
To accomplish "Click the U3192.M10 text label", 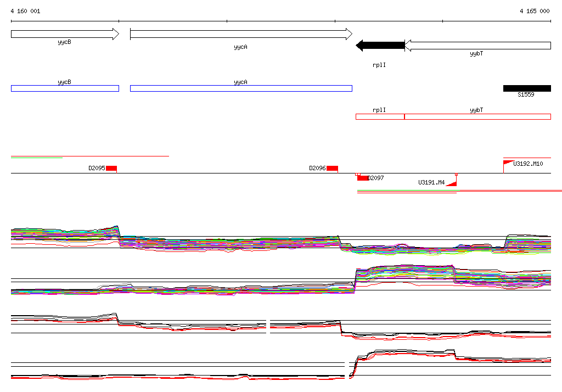I will coord(528,164).
